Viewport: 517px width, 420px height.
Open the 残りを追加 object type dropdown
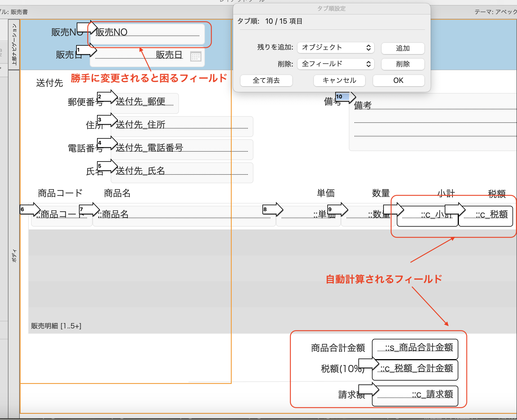(x=335, y=48)
